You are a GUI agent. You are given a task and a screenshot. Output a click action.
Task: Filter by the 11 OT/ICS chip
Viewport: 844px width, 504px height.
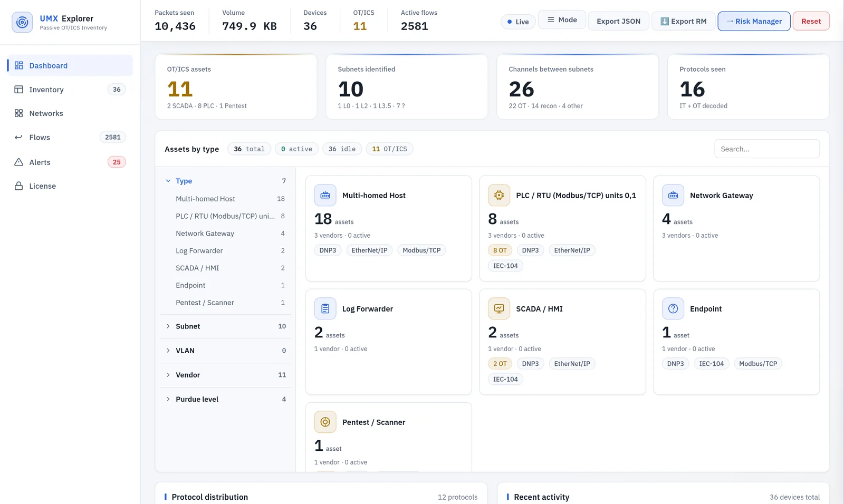coord(389,149)
